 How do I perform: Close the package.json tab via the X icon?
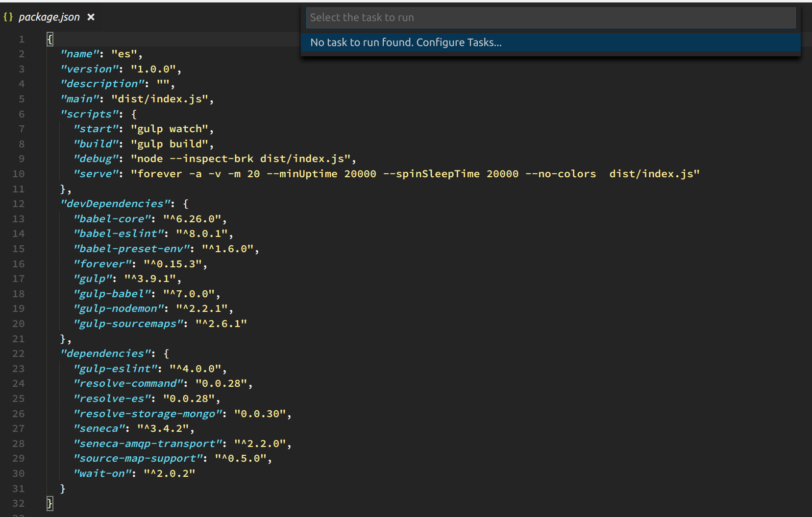pos(91,17)
